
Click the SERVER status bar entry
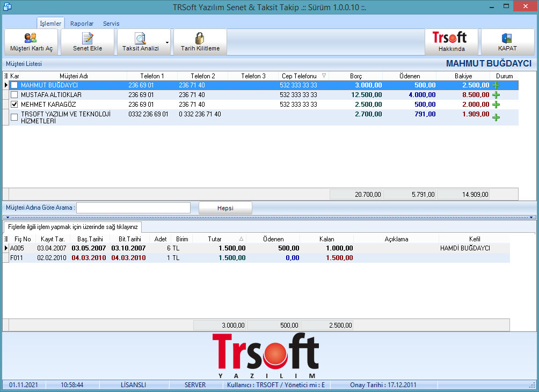(195, 385)
